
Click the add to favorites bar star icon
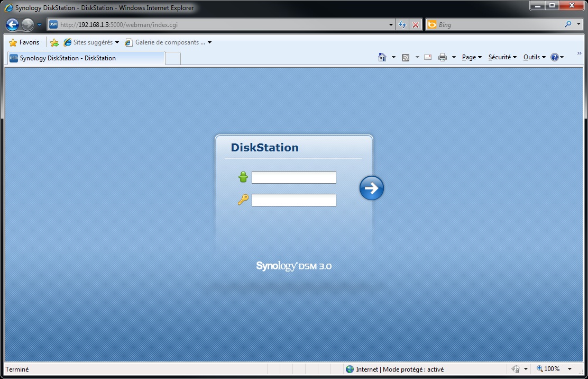pyautogui.click(x=54, y=42)
